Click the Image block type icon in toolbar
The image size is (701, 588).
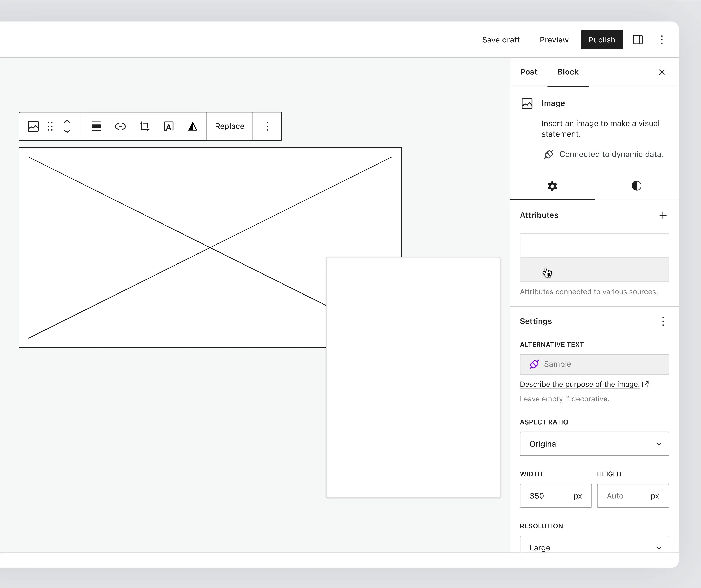point(33,126)
